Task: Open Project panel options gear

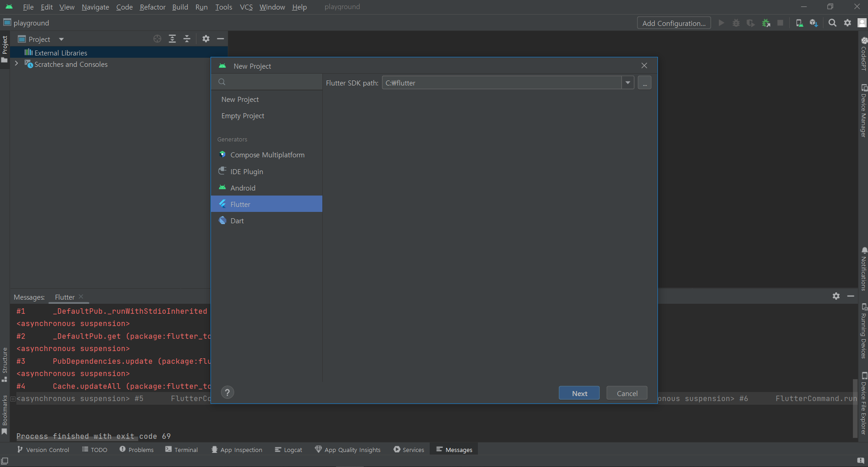Action: pos(206,39)
